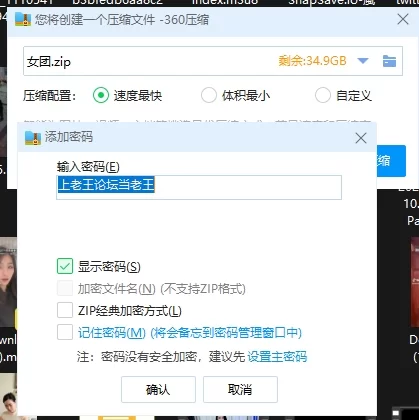Viewport: 419px width, 420px height.
Task: Click the blue compress button behind the dialog
Action: point(391,161)
